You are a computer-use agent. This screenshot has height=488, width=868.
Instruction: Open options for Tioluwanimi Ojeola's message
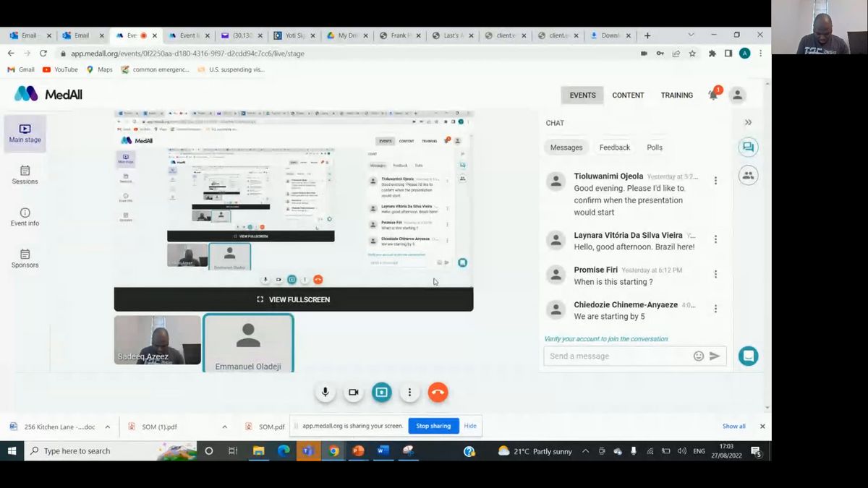[x=715, y=181]
